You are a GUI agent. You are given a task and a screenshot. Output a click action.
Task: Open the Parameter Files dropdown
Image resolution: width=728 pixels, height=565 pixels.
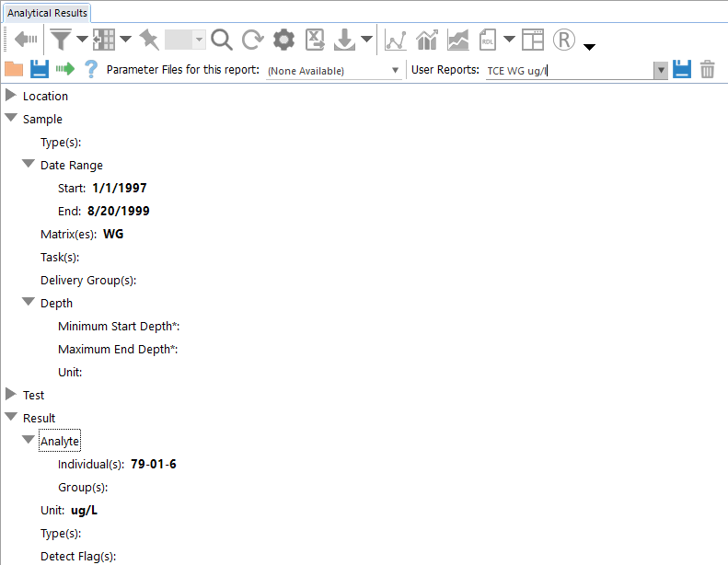[396, 70]
